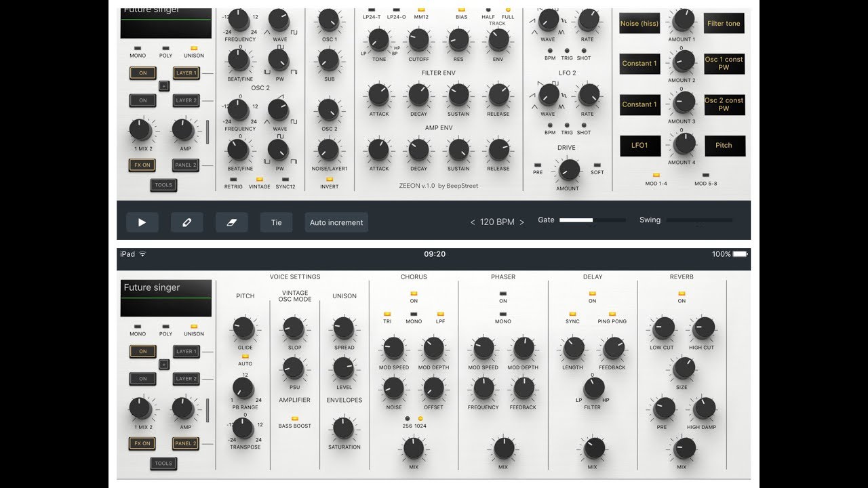Open TOOLS in lower panel
This screenshot has height=488, width=868.
[163, 464]
